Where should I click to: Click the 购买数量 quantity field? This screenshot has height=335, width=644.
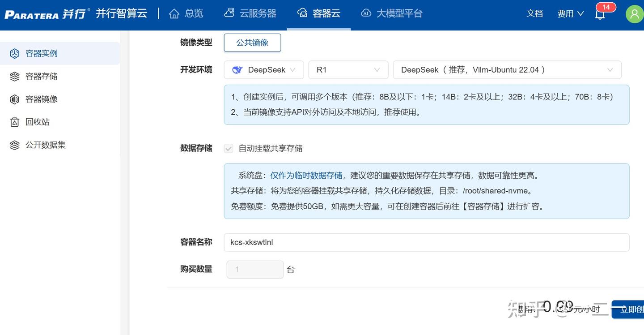255,270
